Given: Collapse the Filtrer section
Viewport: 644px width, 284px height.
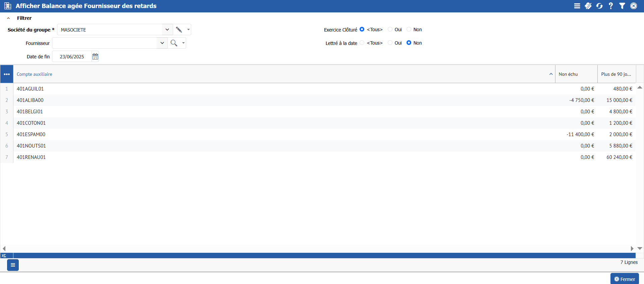Looking at the screenshot, I should [x=8, y=18].
